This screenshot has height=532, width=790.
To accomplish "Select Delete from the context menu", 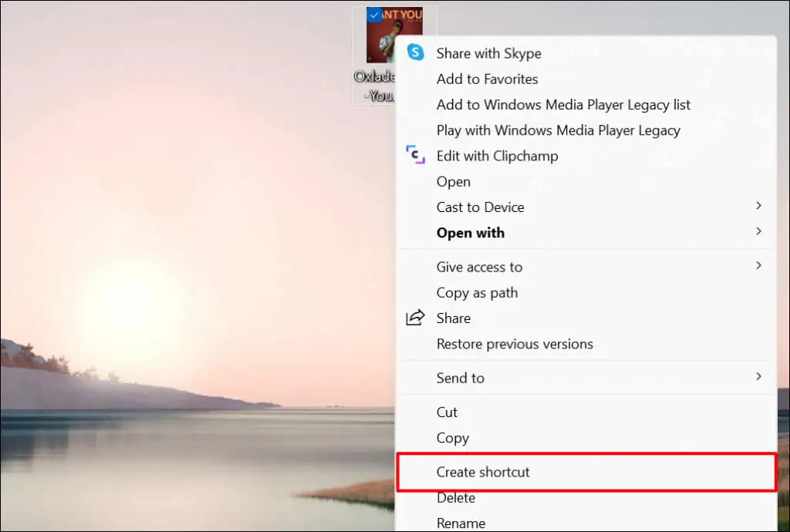I will [x=586, y=498].
